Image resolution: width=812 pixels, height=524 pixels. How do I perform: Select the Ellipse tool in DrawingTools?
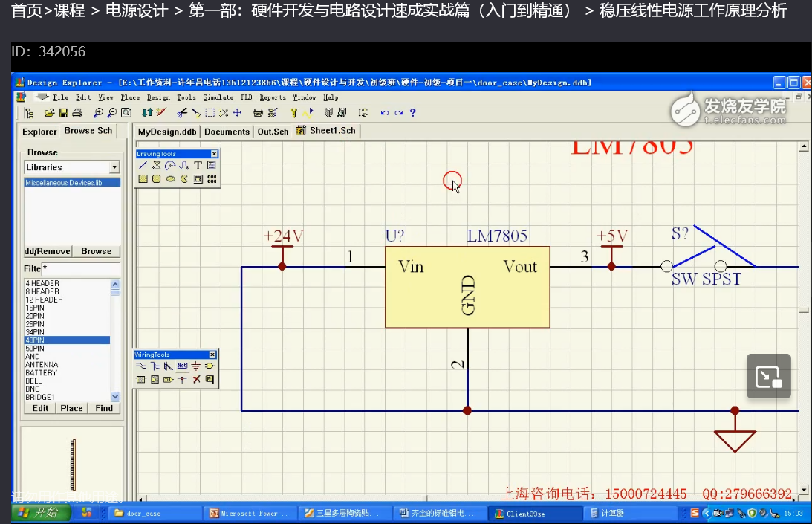(170, 179)
